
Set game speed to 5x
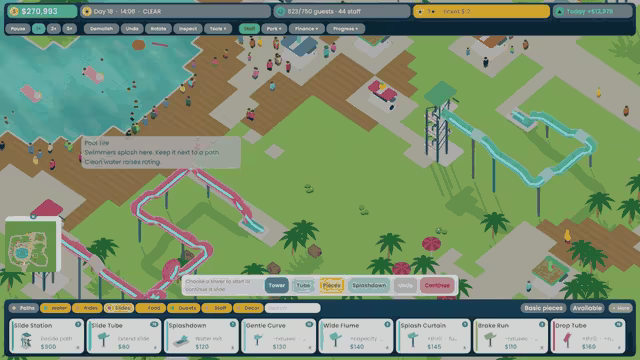click(69, 29)
